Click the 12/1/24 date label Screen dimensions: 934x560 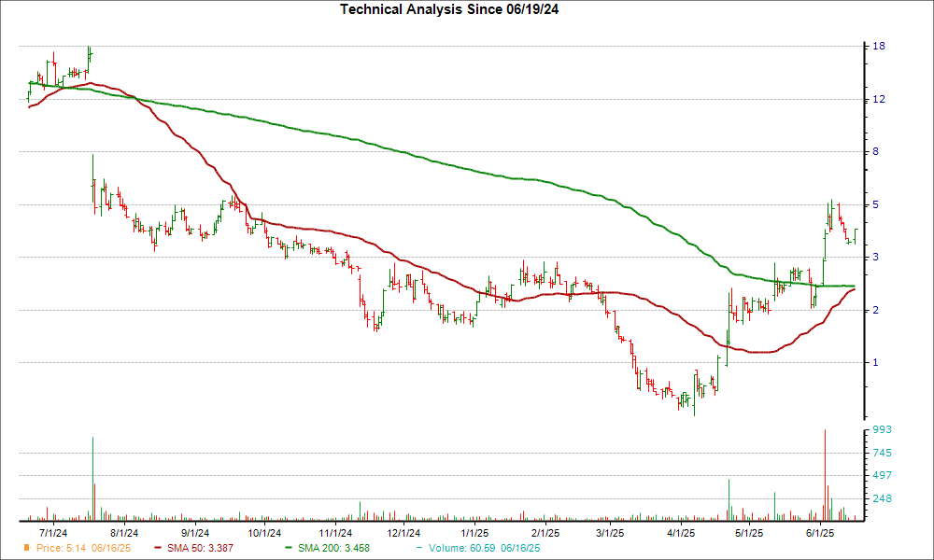click(403, 533)
